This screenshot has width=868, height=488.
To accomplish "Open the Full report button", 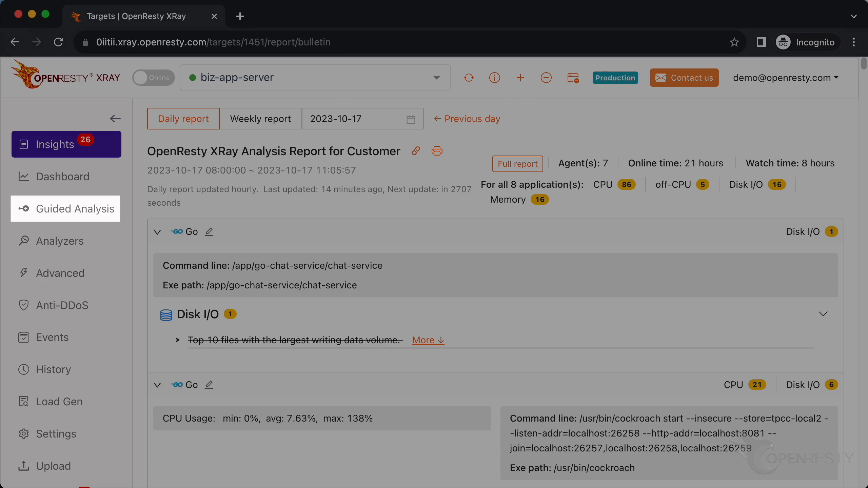I will tap(517, 164).
